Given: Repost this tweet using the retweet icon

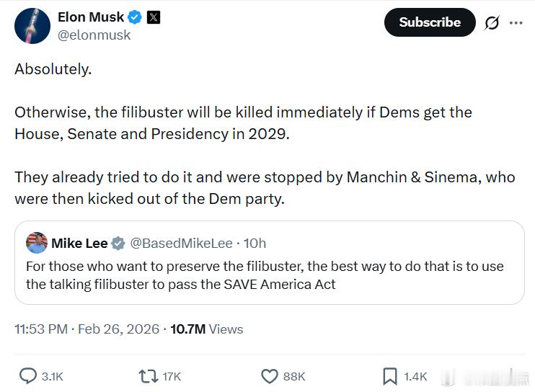Looking at the screenshot, I should [x=147, y=376].
